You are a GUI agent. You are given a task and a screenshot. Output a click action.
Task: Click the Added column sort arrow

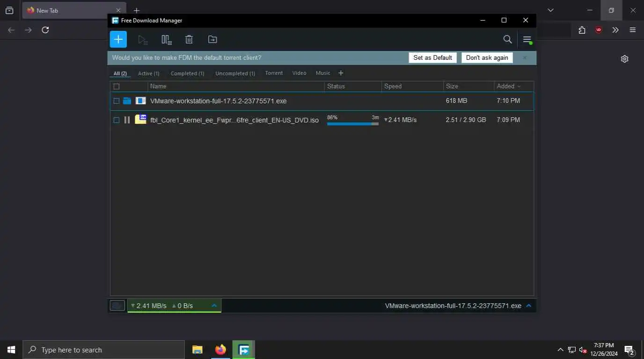click(519, 86)
